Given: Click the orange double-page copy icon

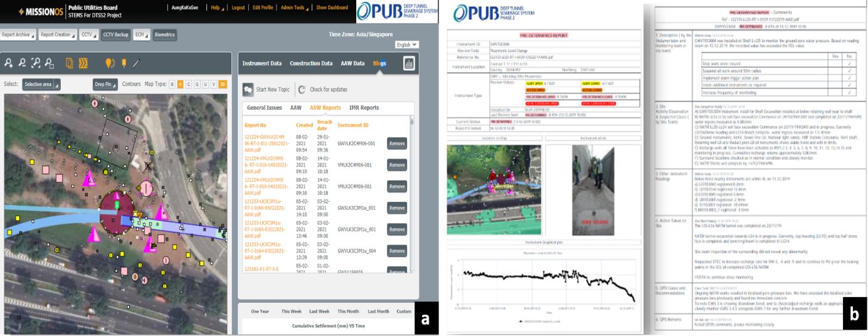Looking at the screenshot, I should tap(70, 63).
